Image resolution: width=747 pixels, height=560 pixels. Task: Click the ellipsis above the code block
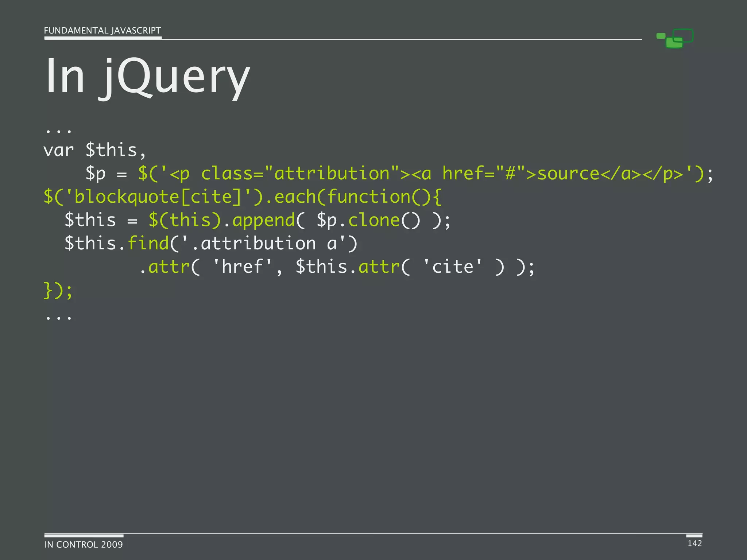tap(58, 131)
